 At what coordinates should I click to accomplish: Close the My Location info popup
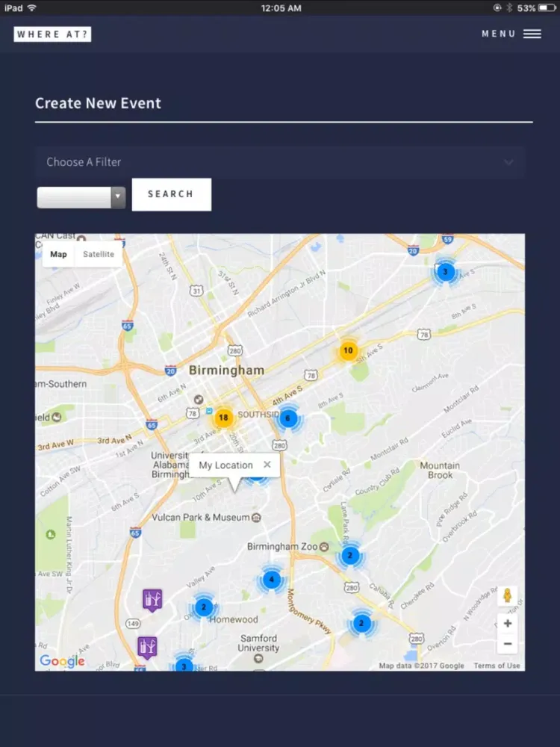click(x=267, y=465)
